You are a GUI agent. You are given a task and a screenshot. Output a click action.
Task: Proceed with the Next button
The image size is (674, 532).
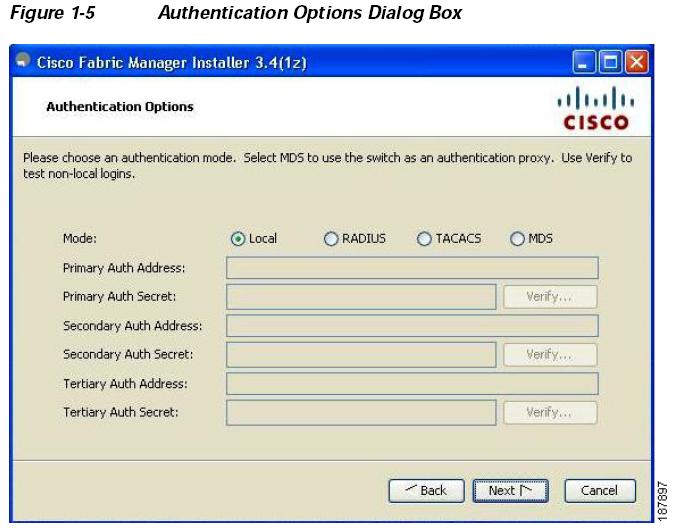[x=511, y=491]
